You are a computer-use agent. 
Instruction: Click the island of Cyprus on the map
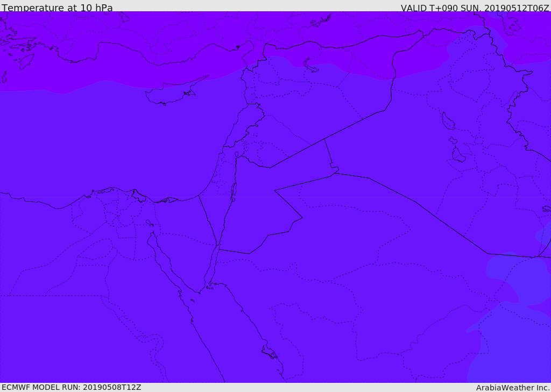click(172, 92)
